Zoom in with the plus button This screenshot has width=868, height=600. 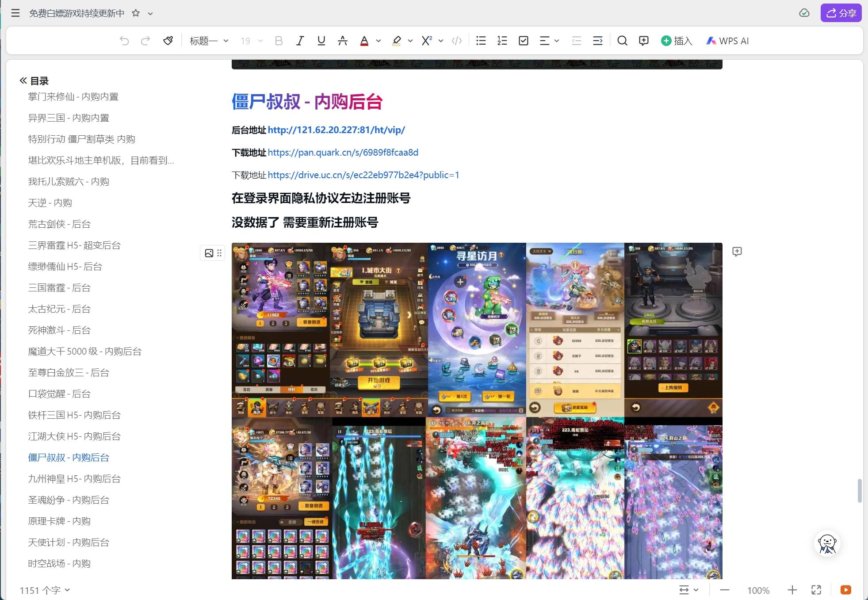pos(792,590)
